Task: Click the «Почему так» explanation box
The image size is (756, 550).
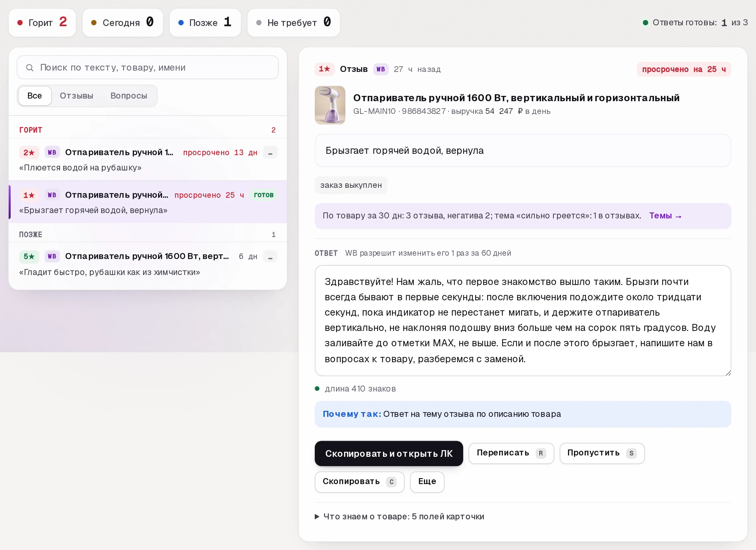Action: point(523,414)
